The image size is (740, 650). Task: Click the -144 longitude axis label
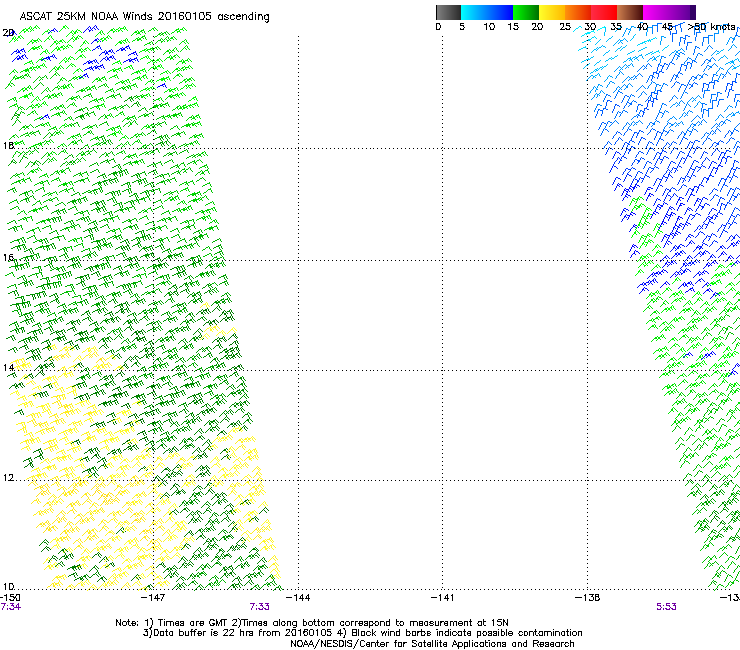coord(298,598)
